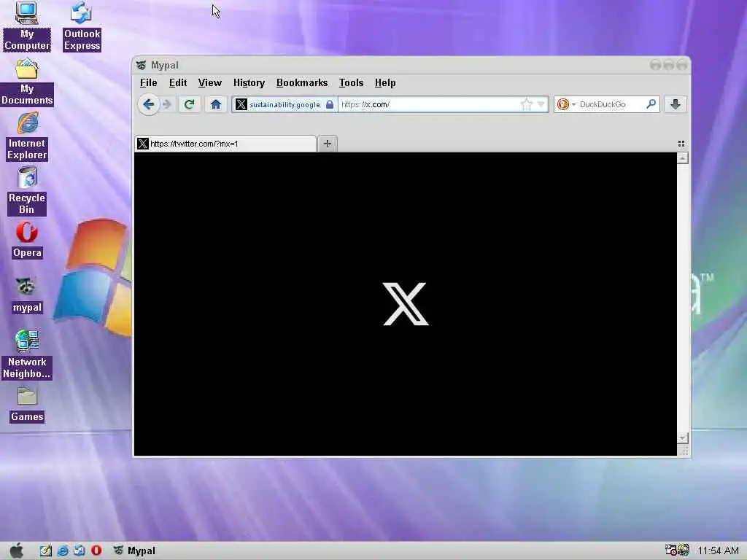Open the downloads arrow button
747x560 pixels.
[x=676, y=104]
